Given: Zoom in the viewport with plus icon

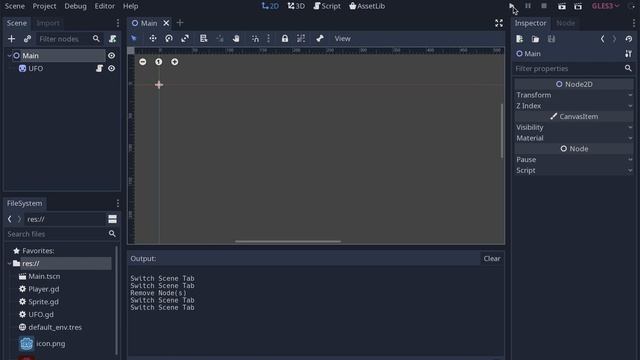Looking at the screenshot, I should (174, 62).
